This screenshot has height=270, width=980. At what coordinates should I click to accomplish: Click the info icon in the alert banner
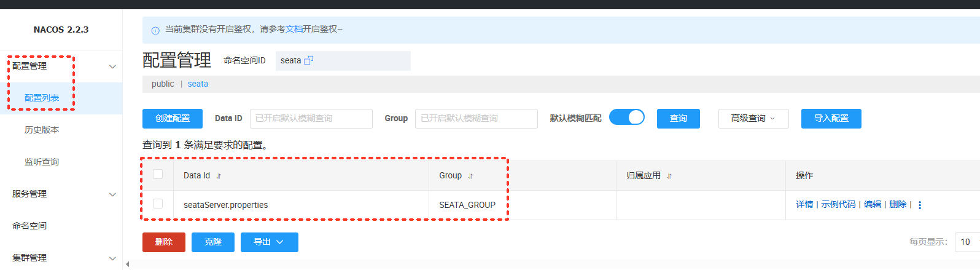(x=155, y=30)
